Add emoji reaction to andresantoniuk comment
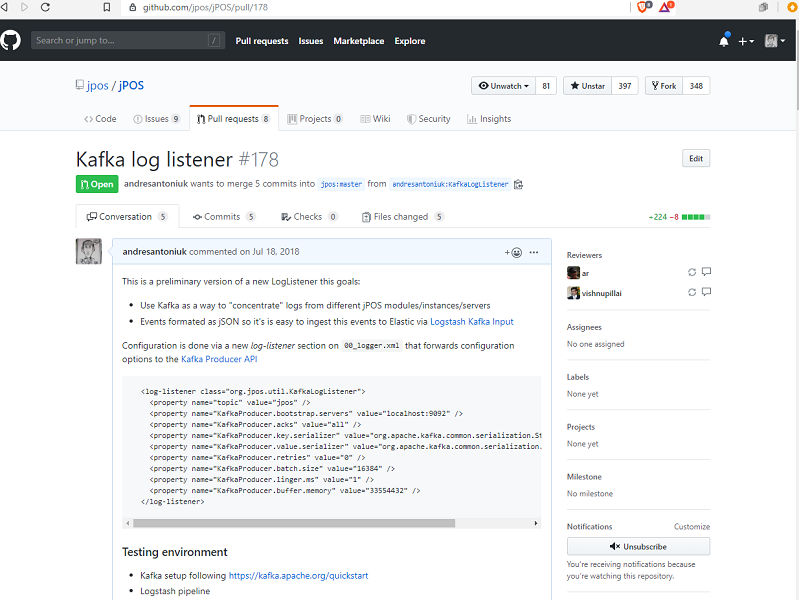 [x=513, y=252]
